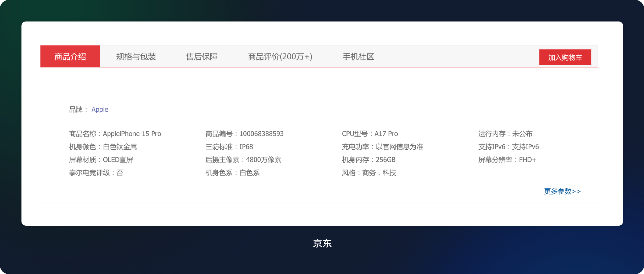Click the 风格 商务，科技 spec
The image size is (644, 274).
369,173
